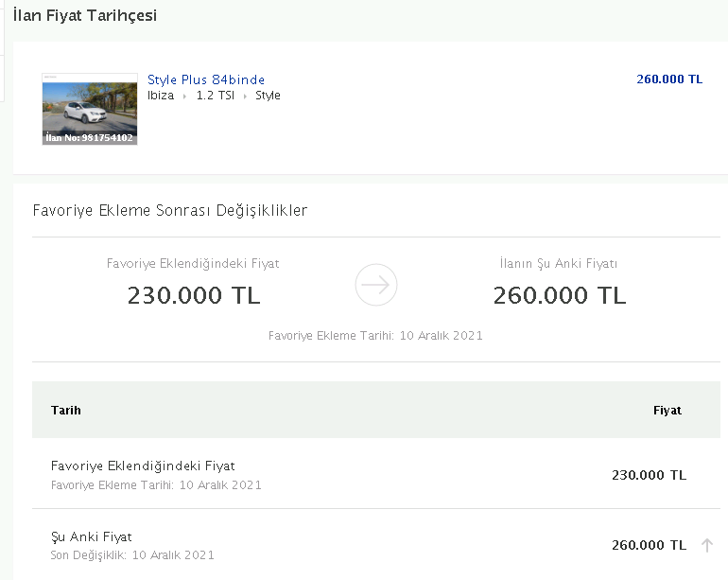Select the Favoriye Eklendiğindeki Fiyat table row
The height and width of the screenshot is (580, 728).
pos(376,474)
